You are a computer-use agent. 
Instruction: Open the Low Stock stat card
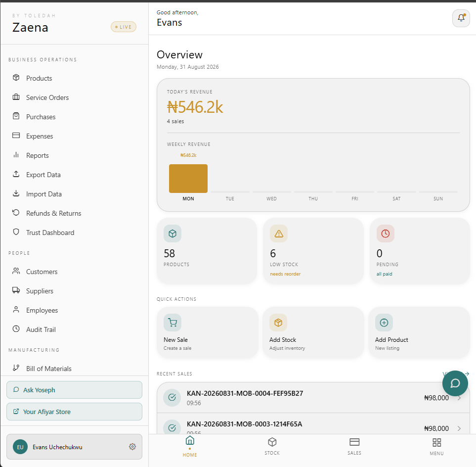pyautogui.click(x=313, y=251)
